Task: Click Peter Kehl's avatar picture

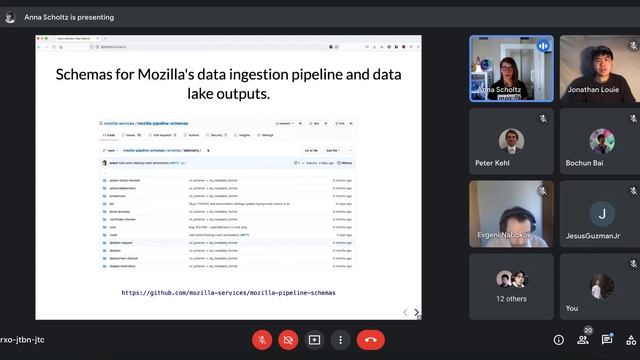Action: 511,141
